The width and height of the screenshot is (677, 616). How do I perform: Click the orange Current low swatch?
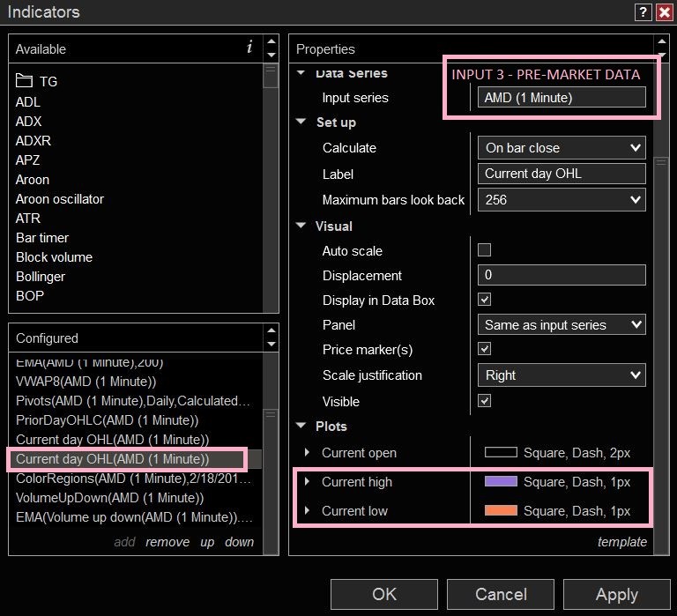pyautogui.click(x=501, y=510)
